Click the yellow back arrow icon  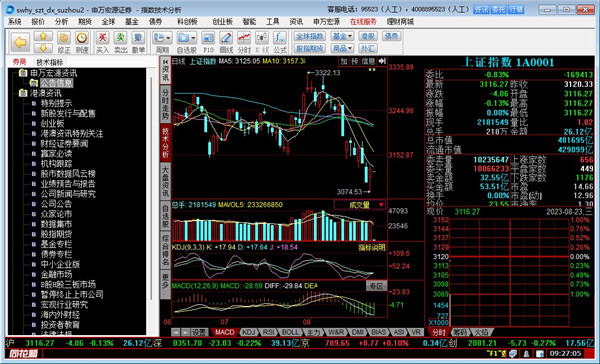[x=20, y=42]
